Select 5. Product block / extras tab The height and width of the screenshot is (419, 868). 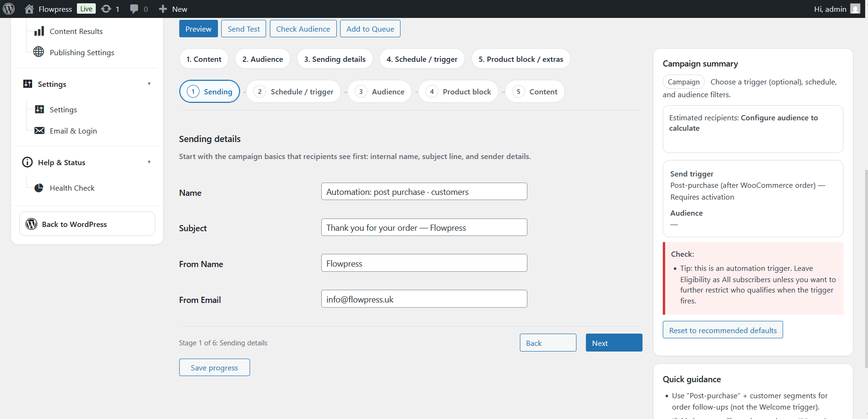[521, 59]
